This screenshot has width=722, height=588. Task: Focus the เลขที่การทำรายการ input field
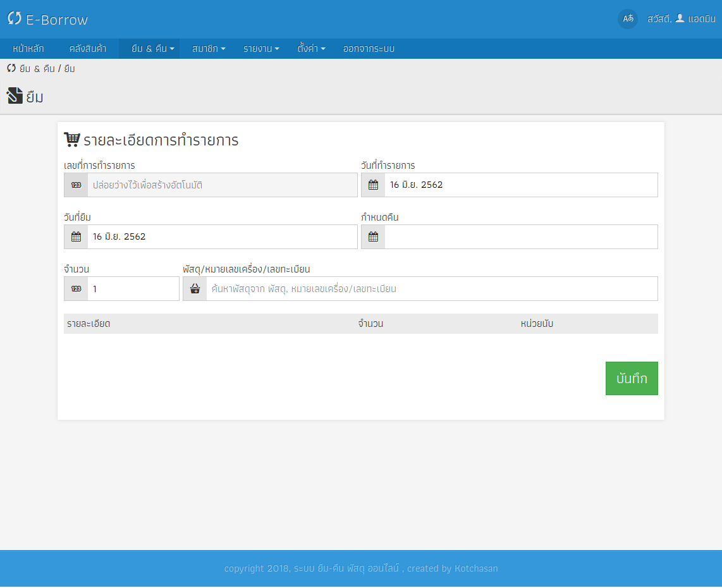223,185
